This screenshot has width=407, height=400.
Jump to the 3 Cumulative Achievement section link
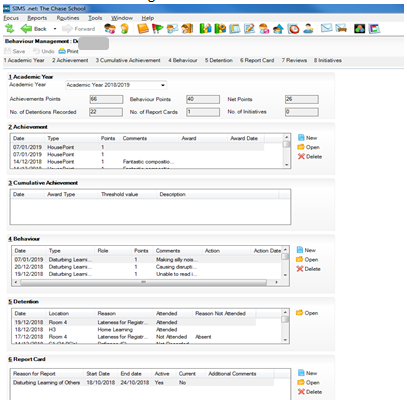[128, 60]
